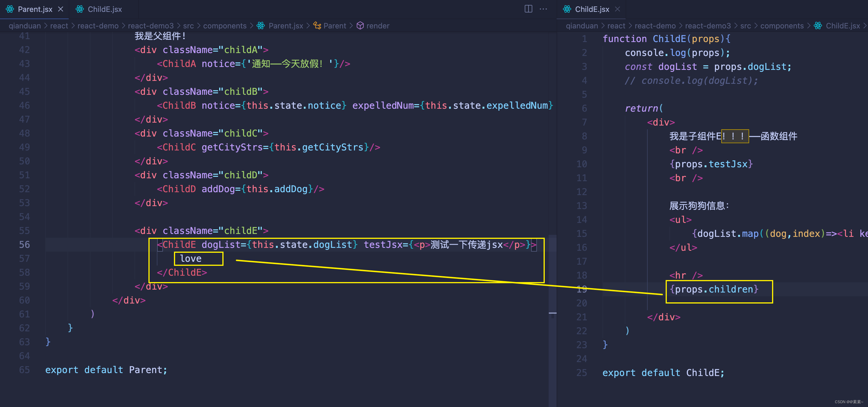Click '</ChildE>' closing tag on line 58
The image size is (868, 407).
tap(182, 272)
